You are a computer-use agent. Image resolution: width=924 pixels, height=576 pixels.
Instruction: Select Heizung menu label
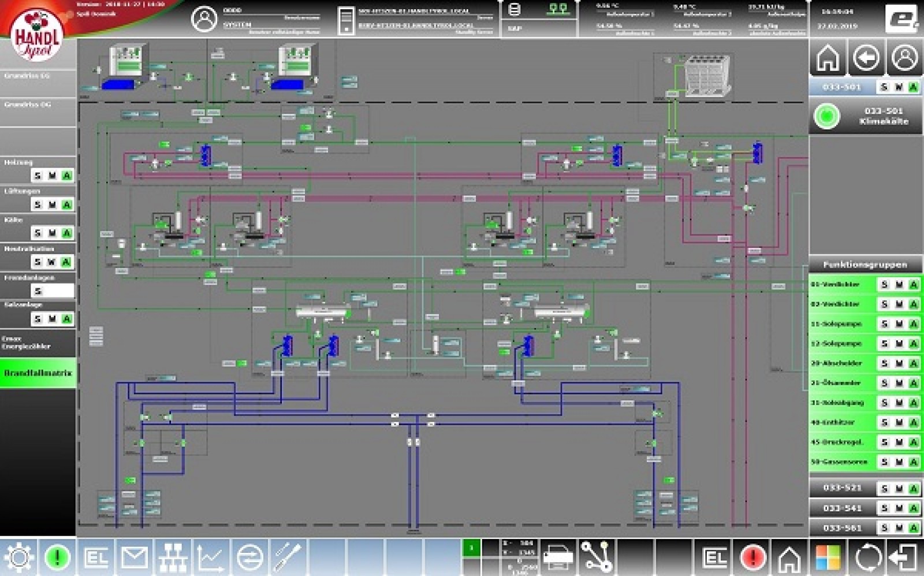point(18,162)
